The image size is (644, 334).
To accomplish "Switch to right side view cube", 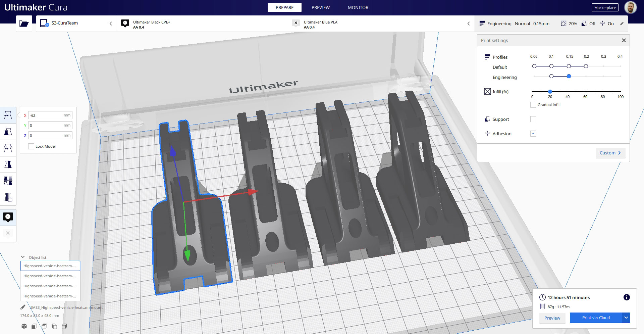I will [64, 326].
